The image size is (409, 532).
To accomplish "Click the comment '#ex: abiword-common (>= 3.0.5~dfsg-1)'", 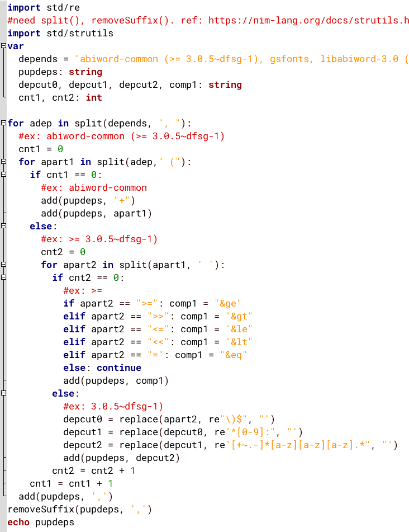I will point(122,136).
